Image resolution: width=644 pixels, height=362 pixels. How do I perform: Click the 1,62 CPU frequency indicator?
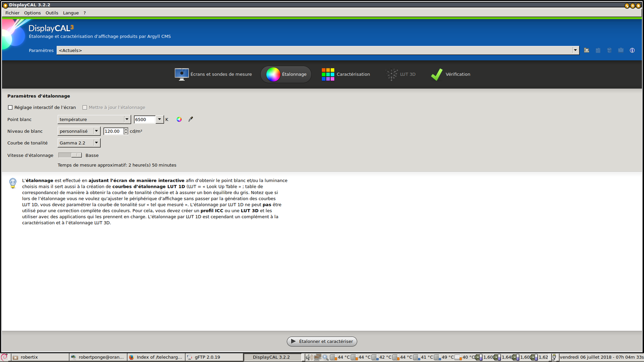[x=540, y=357]
